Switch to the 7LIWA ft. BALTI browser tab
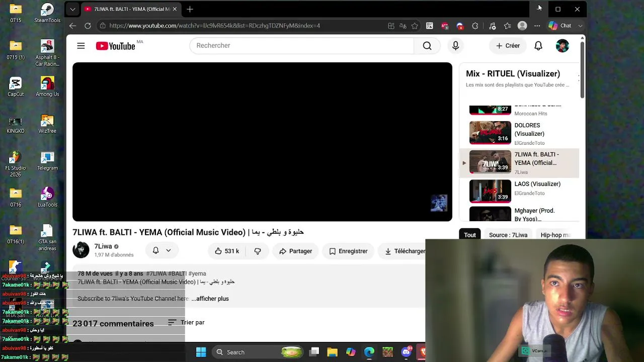644x362 pixels. pyautogui.click(x=131, y=9)
